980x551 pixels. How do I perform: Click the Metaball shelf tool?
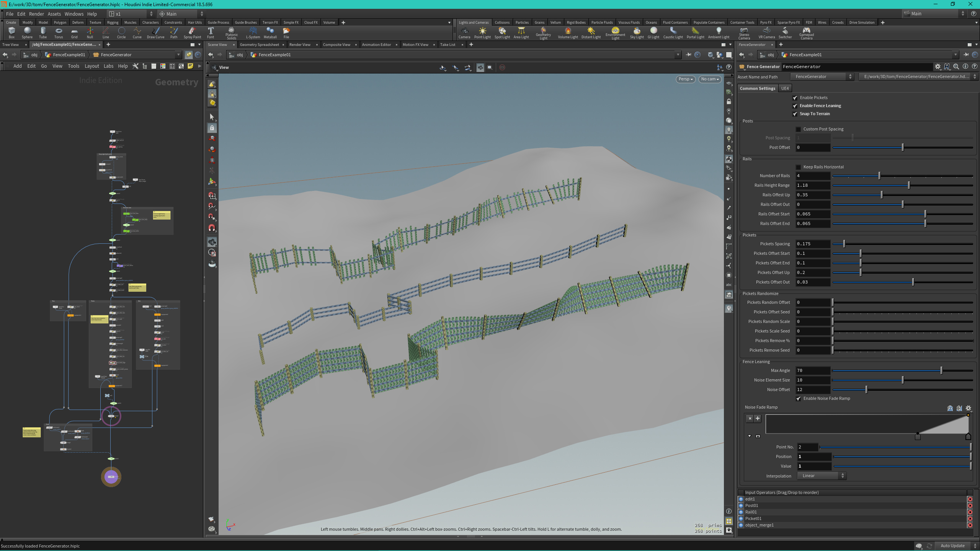coord(270,33)
